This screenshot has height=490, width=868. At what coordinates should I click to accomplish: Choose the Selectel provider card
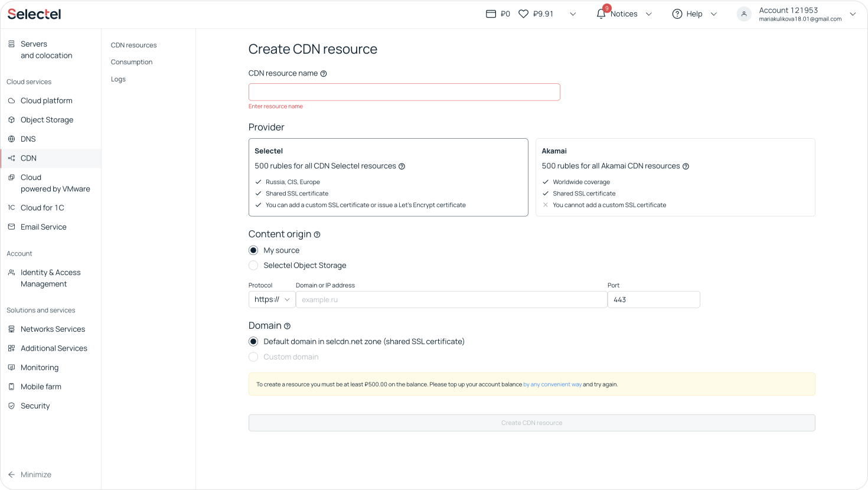pyautogui.click(x=389, y=177)
